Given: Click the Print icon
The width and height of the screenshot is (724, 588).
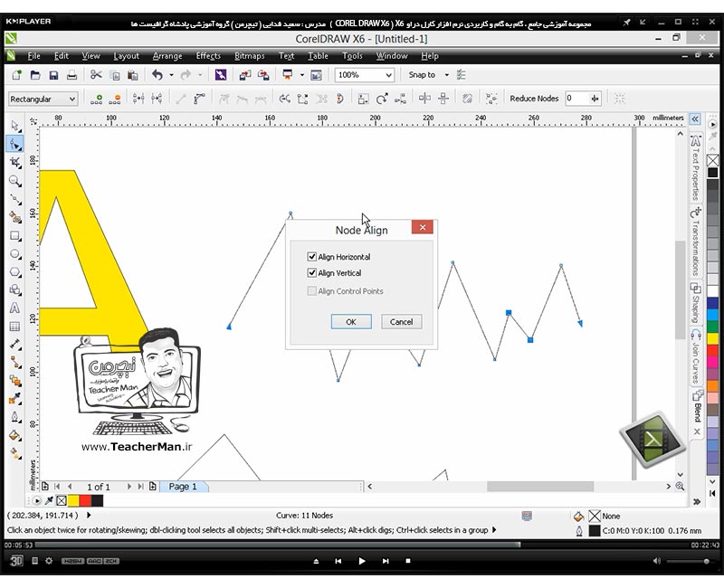Looking at the screenshot, I should [x=71, y=75].
